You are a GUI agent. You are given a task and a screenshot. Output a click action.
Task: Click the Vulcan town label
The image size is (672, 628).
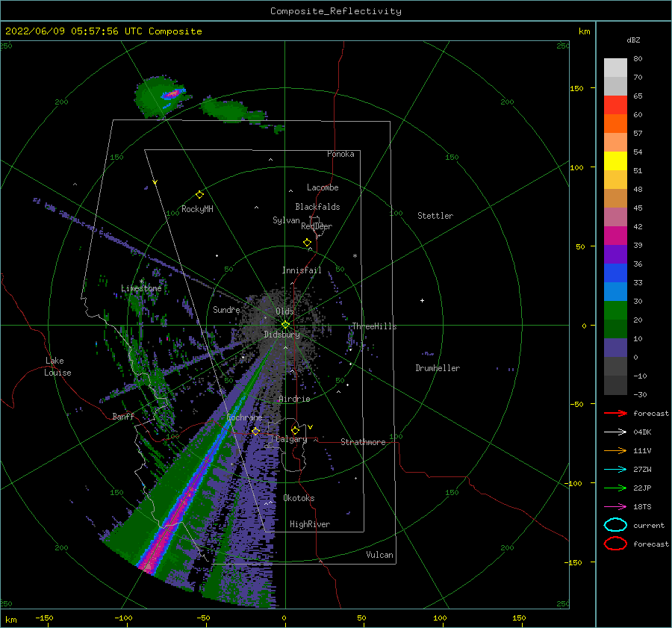[x=379, y=555]
